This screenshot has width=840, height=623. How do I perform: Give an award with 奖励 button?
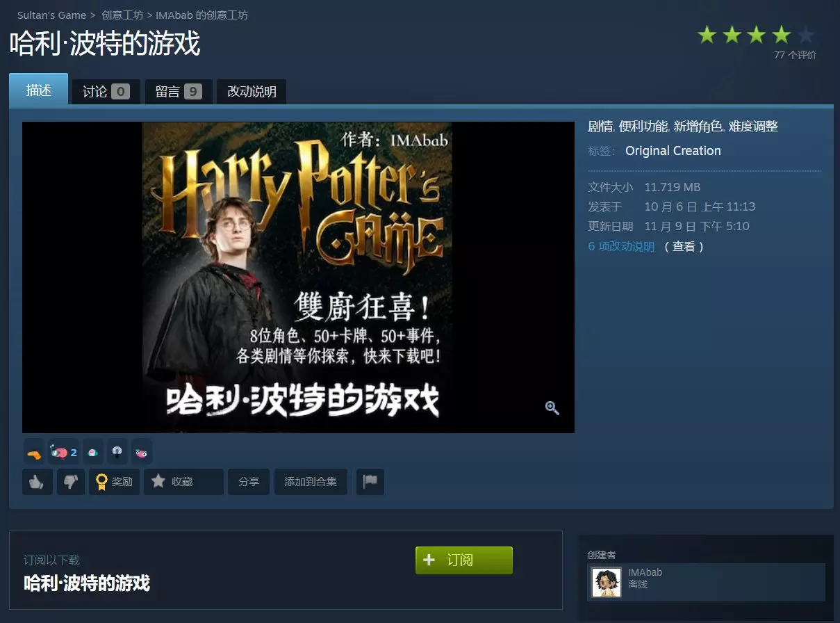pyautogui.click(x=115, y=481)
